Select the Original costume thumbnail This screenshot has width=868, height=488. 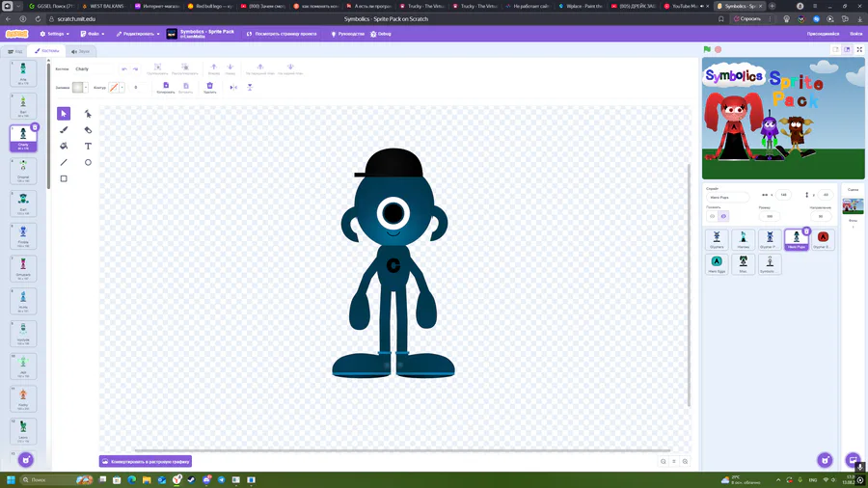[23, 171]
